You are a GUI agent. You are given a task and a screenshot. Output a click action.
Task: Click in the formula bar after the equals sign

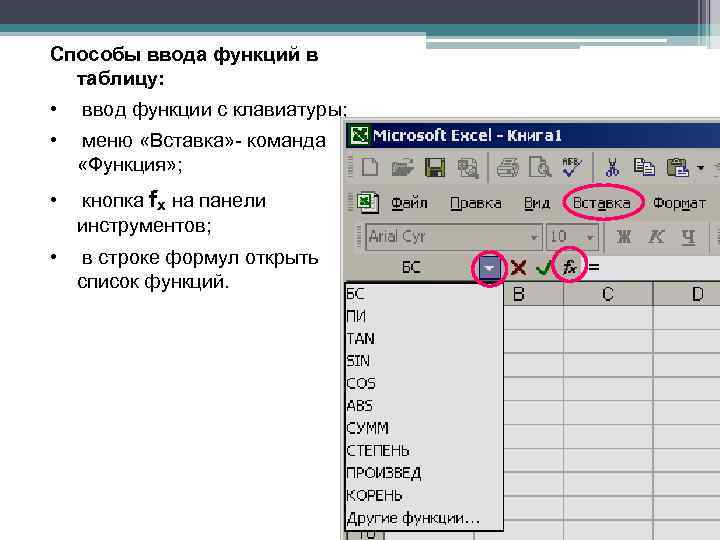click(x=661, y=268)
